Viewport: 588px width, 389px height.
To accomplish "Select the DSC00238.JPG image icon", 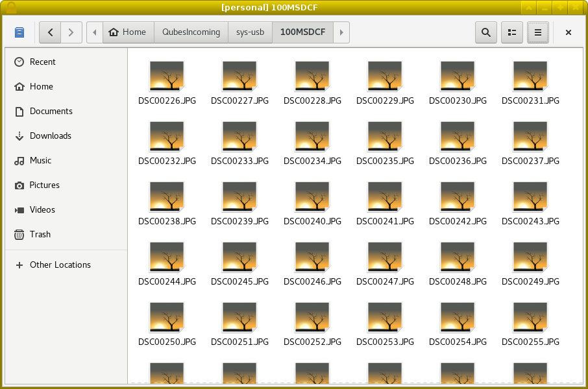I will pos(167,196).
